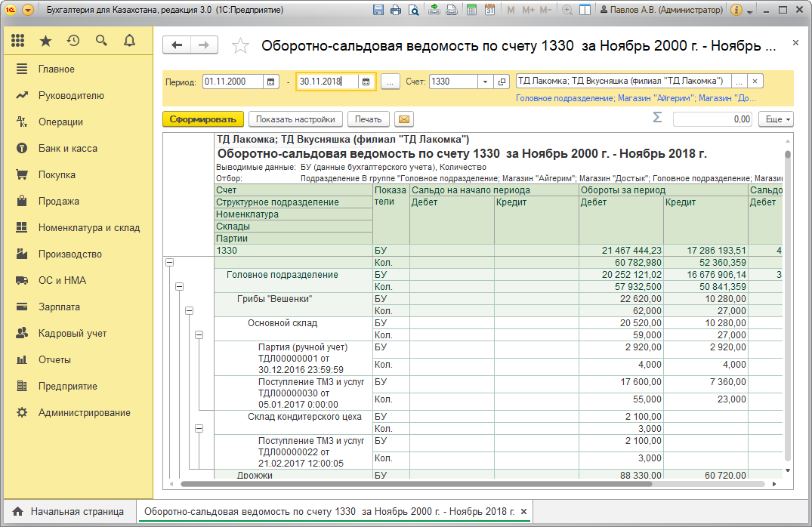
Task: Open the sections grid menu icon
Action: coord(18,41)
